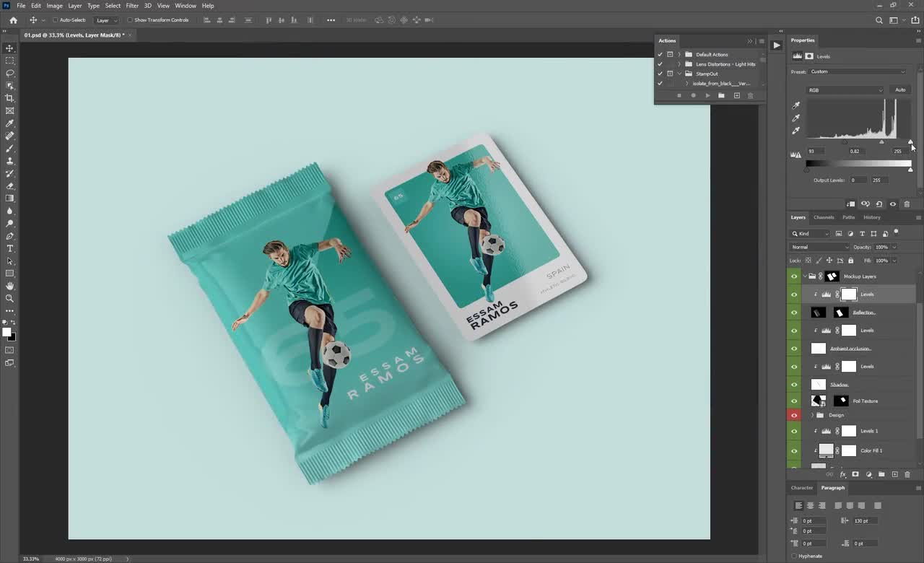Expand the Default Actions folder
This screenshot has width=924, height=563.
click(x=679, y=55)
